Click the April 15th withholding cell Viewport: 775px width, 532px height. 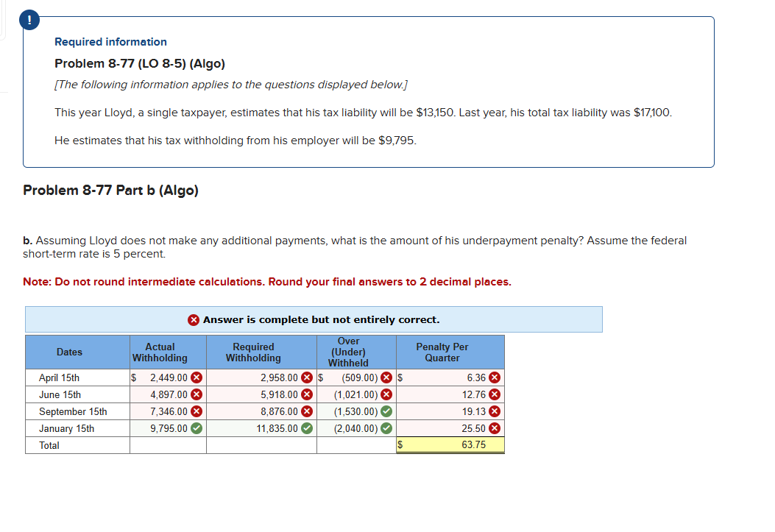click(x=168, y=377)
